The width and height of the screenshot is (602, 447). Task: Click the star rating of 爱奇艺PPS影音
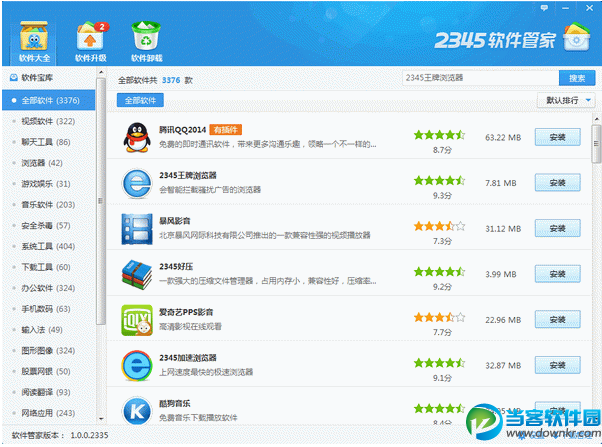tap(439, 317)
